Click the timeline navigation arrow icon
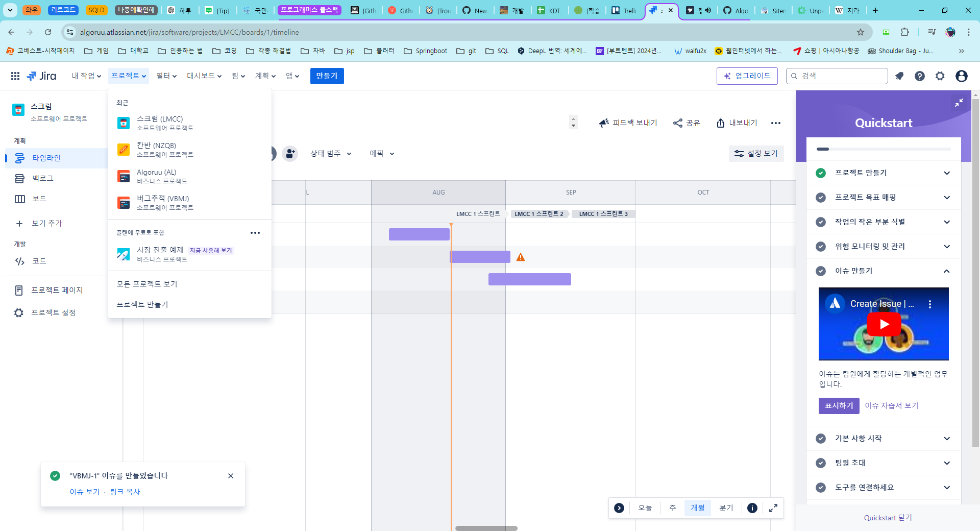The height and width of the screenshot is (531, 980). [619, 508]
